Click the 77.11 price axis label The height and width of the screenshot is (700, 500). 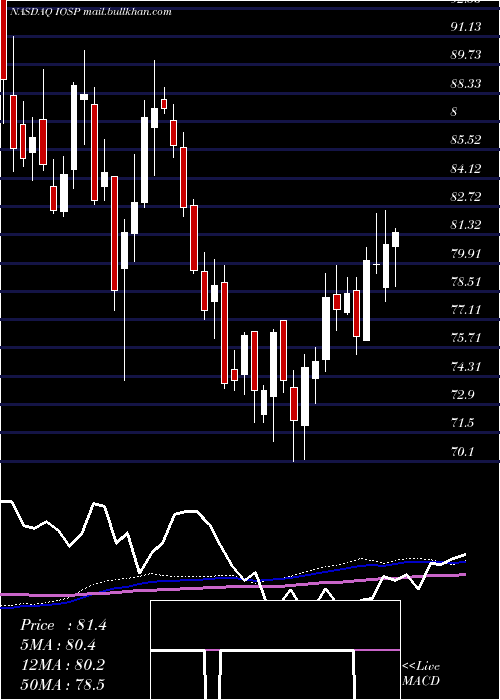click(466, 310)
